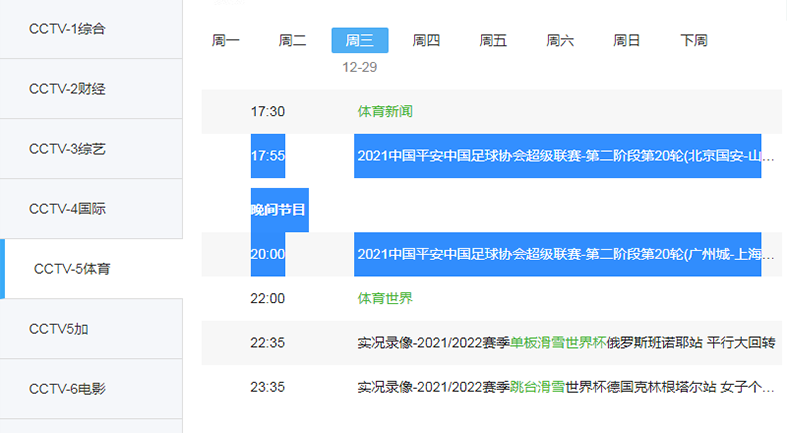View the 周日 schedule
This screenshot has height=433, width=787.
tap(627, 40)
